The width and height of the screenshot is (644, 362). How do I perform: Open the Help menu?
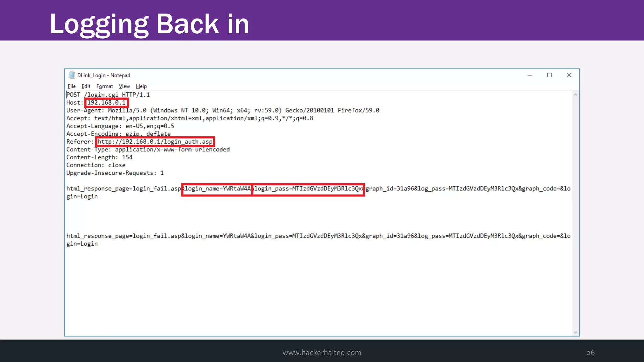pos(141,86)
